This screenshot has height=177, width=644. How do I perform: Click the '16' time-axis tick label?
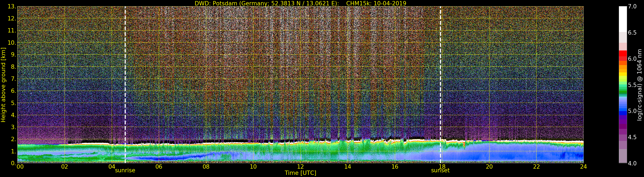coord(395,167)
